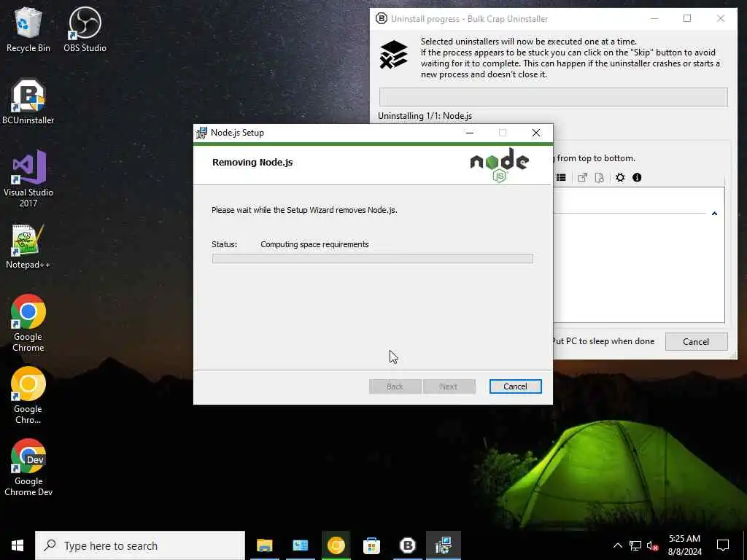Launch BCUninstaller from the desktop
Image resolution: width=747 pixels, height=560 pixels.
(x=28, y=101)
